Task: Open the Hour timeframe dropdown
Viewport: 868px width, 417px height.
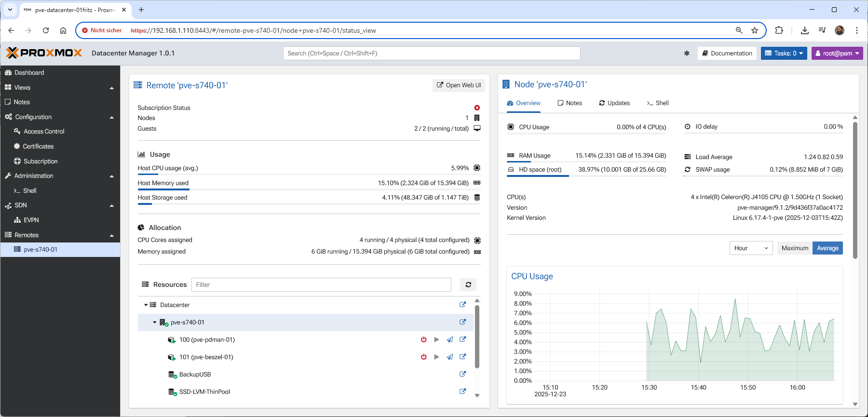Action: (750, 248)
